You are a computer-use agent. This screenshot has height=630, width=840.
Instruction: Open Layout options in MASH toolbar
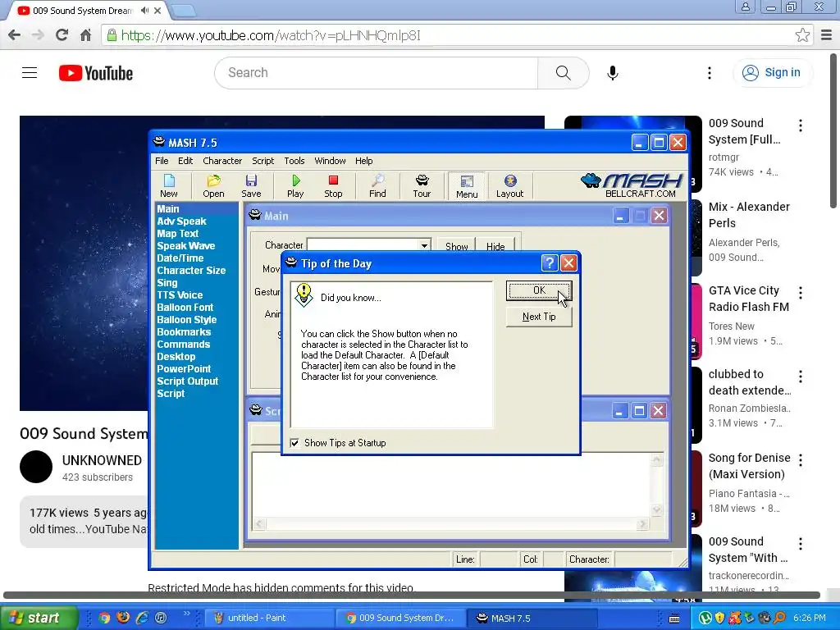click(509, 186)
